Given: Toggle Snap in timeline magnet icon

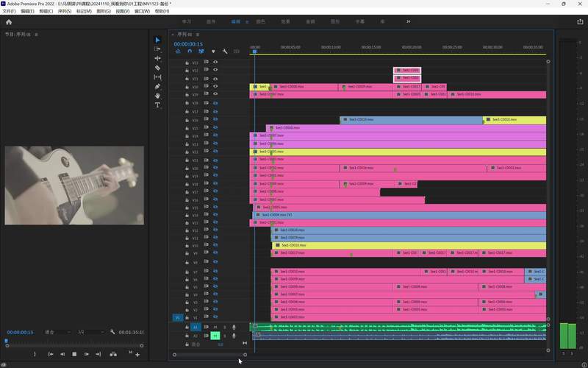Looking at the screenshot, I should pyautogui.click(x=190, y=51).
